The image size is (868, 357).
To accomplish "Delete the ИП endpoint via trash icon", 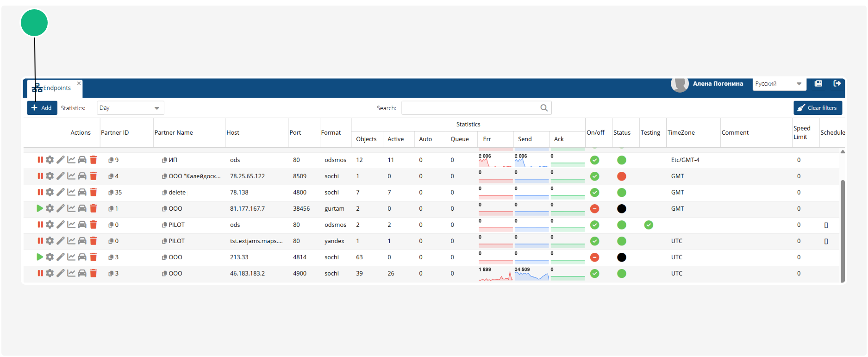I will [x=93, y=160].
